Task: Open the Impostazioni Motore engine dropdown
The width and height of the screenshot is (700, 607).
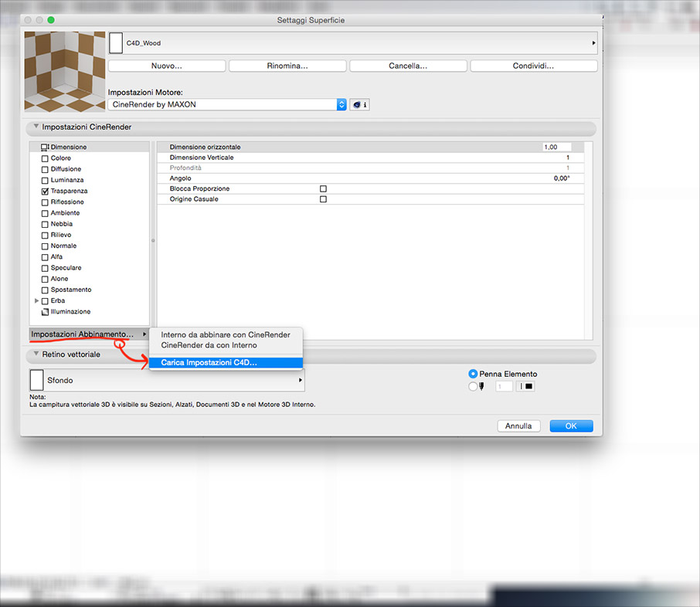Action: pyautogui.click(x=342, y=105)
